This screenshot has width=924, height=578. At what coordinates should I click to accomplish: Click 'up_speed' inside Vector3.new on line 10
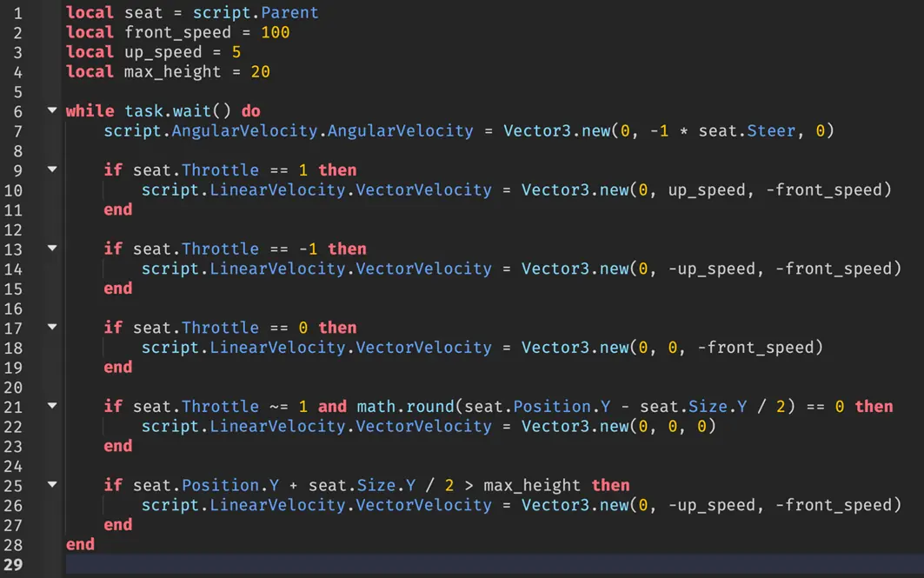coord(707,190)
